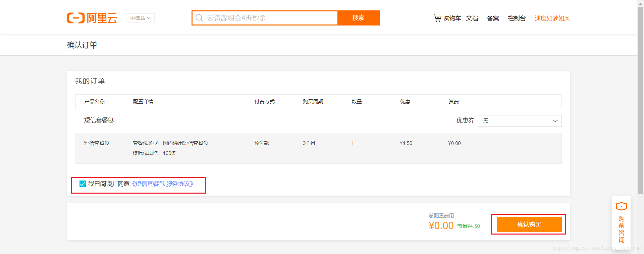Click the 付费方式 column header
The image size is (644, 254).
[x=264, y=102]
